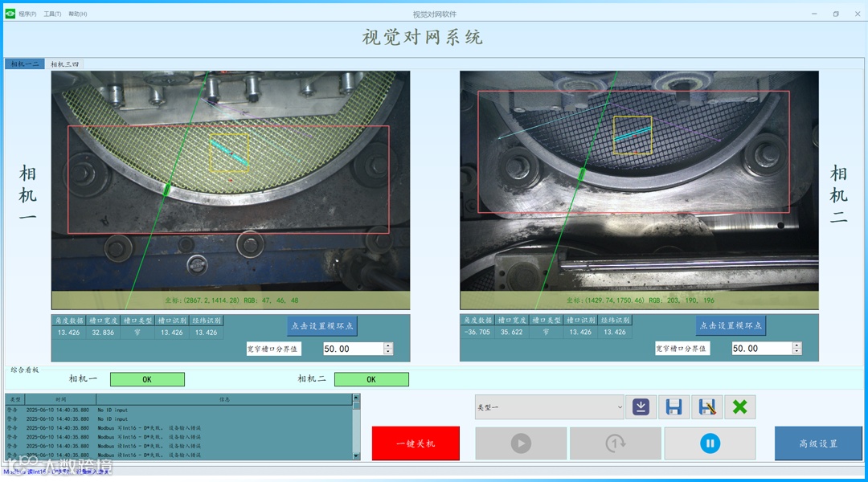Click the 时间 column header in log

tap(60, 399)
